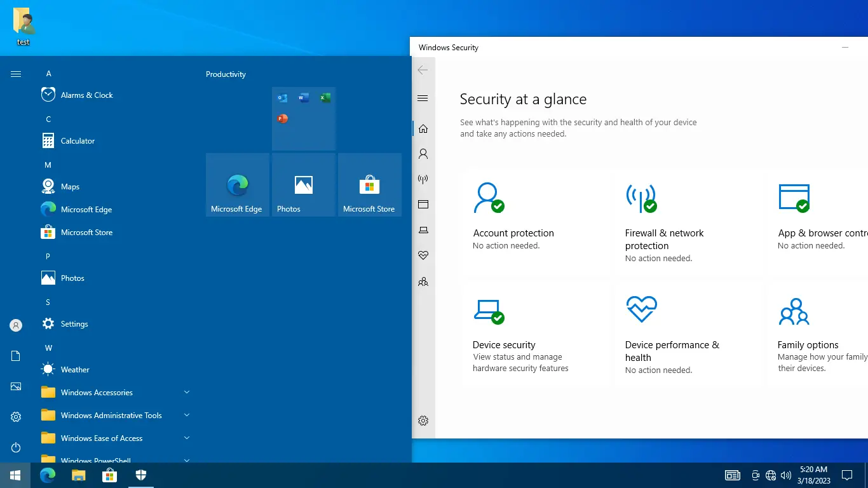Select the test folder on the desktop
The image size is (868, 488).
point(24,27)
